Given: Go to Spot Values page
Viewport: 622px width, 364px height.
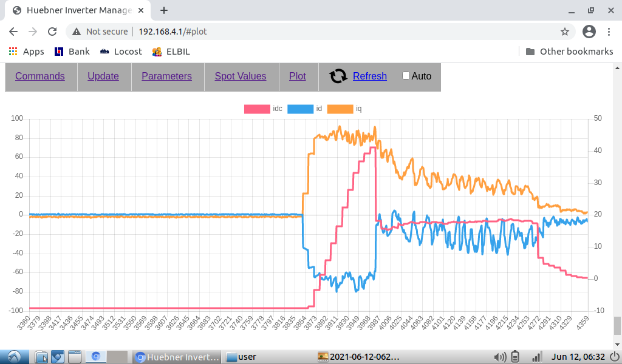Looking at the screenshot, I should point(241,76).
